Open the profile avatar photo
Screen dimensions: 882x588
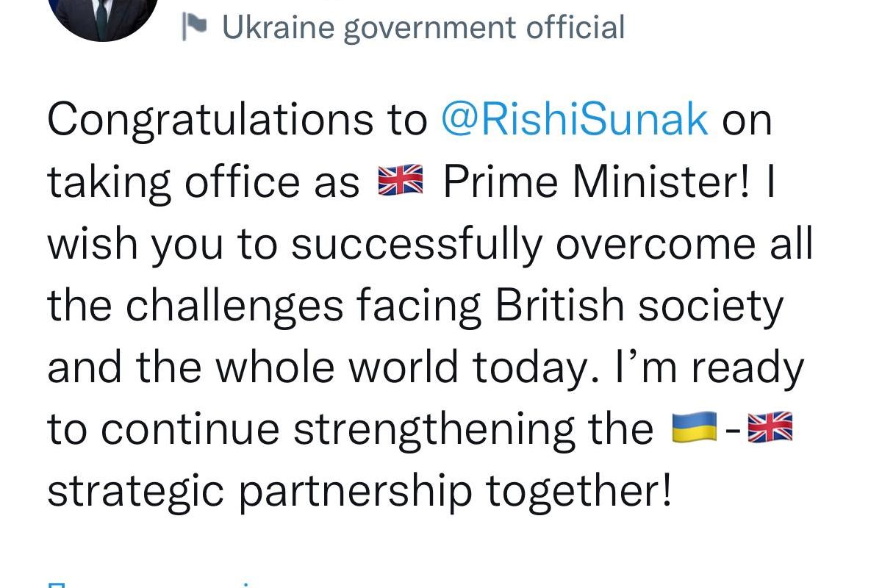[106, 15]
